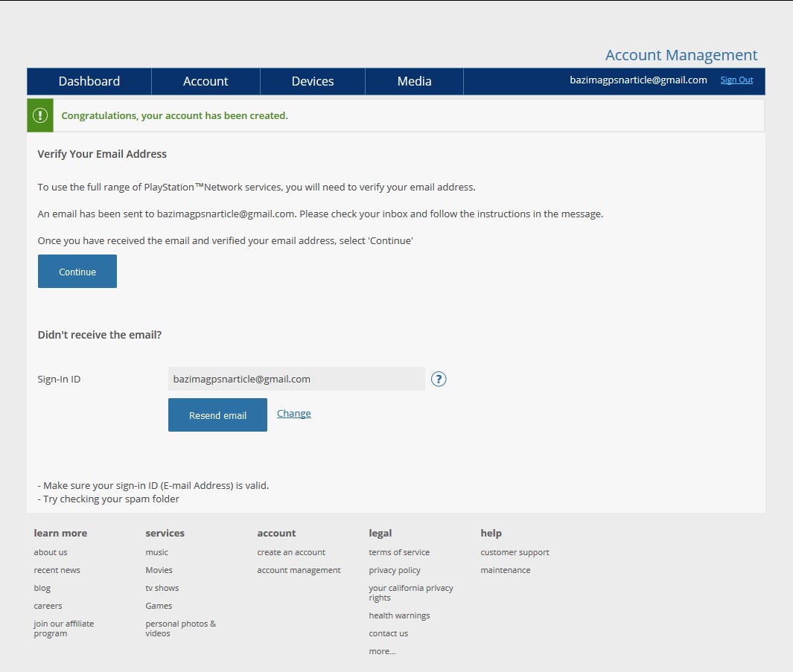Image resolution: width=793 pixels, height=672 pixels.
Task: Click the terms of service link
Action: click(x=399, y=552)
